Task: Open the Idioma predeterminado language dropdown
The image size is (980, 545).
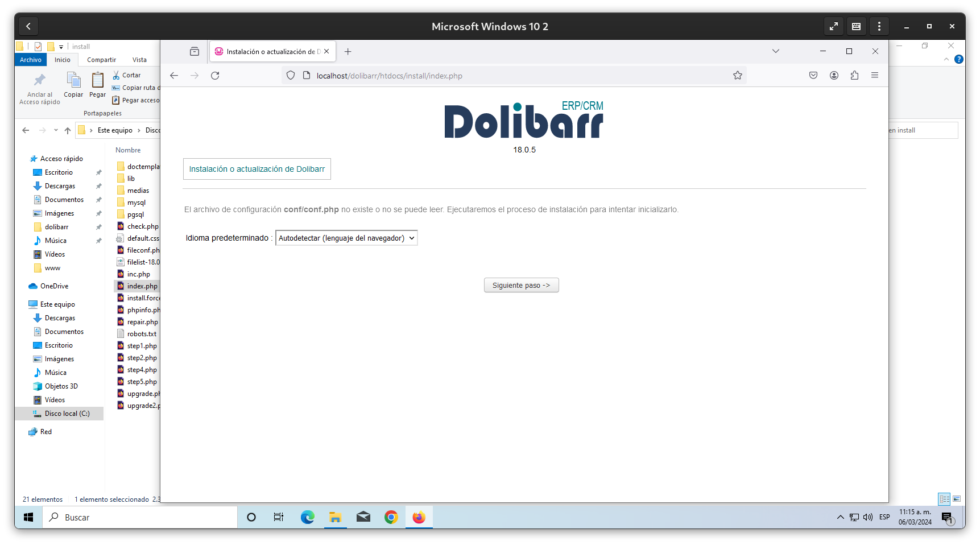Action: click(346, 238)
